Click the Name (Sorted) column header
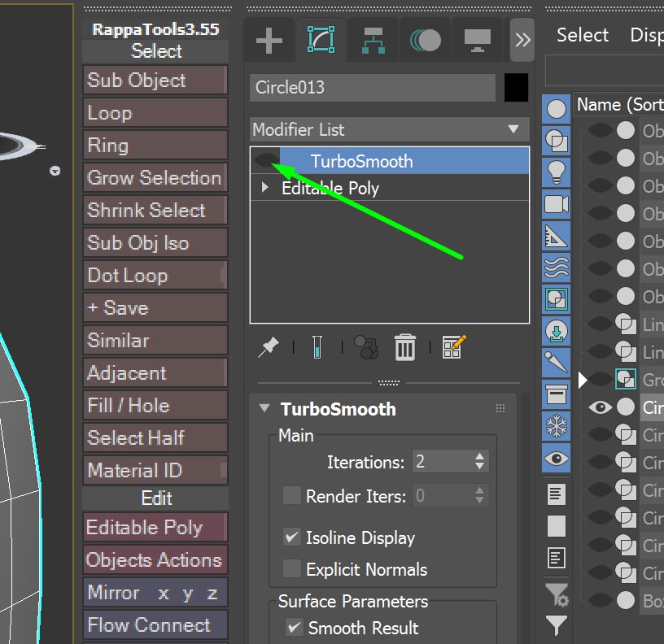The image size is (664, 644). pyautogui.click(x=620, y=104)
